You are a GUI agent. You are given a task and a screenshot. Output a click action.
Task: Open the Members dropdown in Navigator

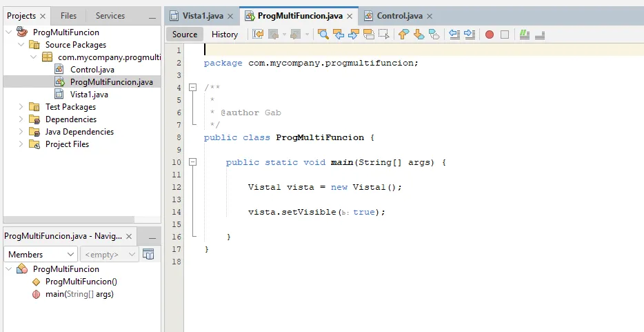point(40,254)
